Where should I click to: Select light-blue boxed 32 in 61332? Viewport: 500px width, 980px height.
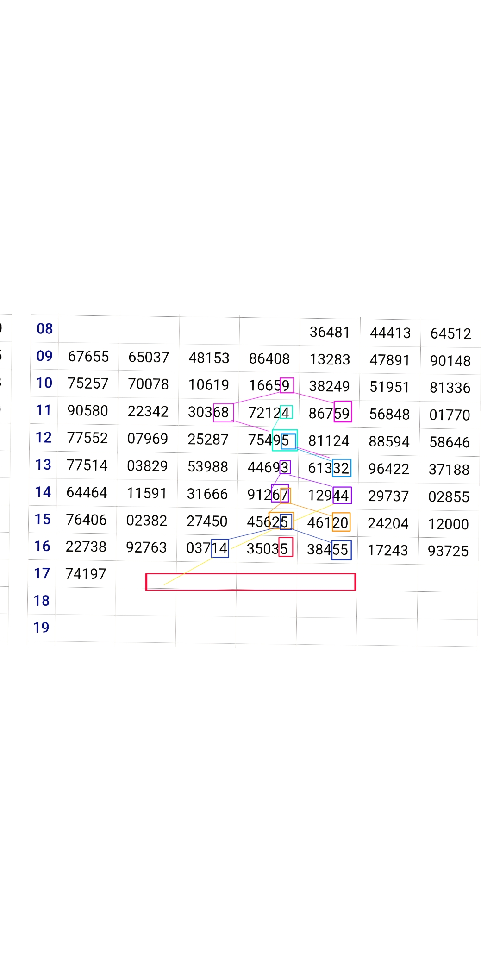342,468
